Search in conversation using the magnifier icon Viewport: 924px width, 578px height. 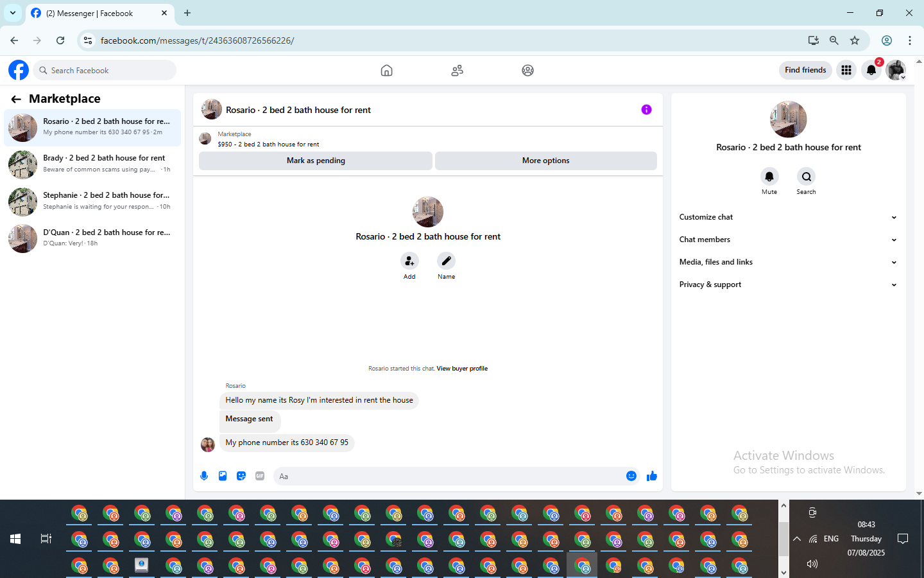pos(806,177)
